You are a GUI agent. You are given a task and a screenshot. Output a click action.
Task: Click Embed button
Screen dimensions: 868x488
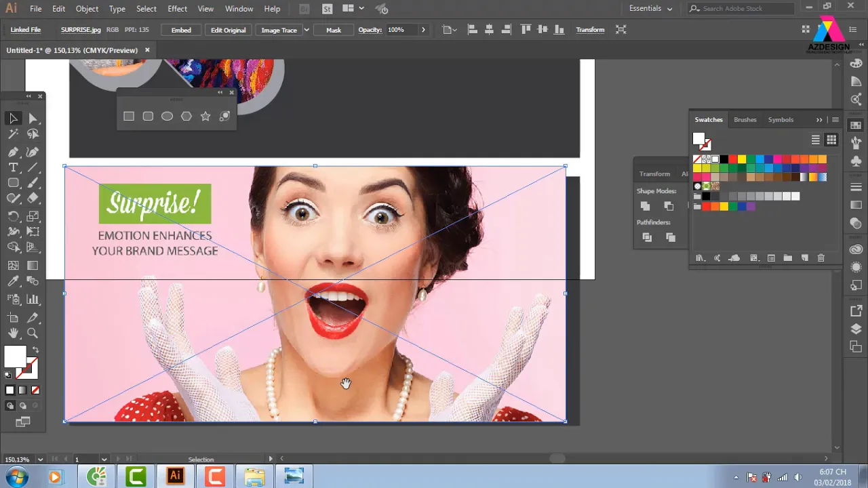181,30
